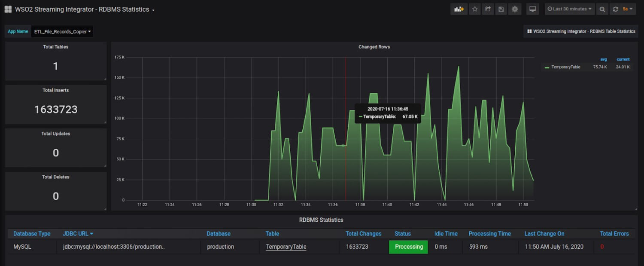Mark the dashboard as favorite via star icon
This screenshot has width=644, height=266.
475,9
